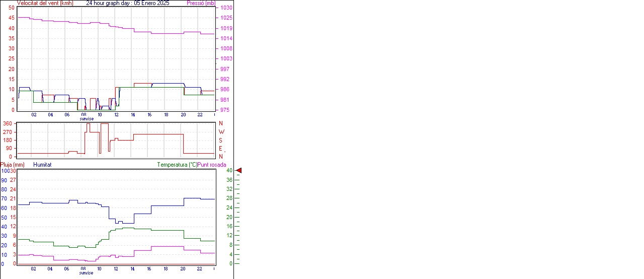The image size is (644, 279).
Task: Click the 28 value on temperature scale
Action: (229, 198)
